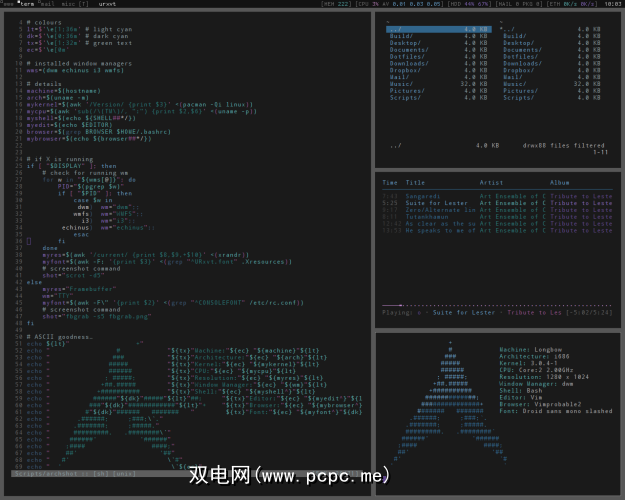Select the playing track Suite for Lester
This screenshot has height=500, width=625.
(x=497, y=203)
